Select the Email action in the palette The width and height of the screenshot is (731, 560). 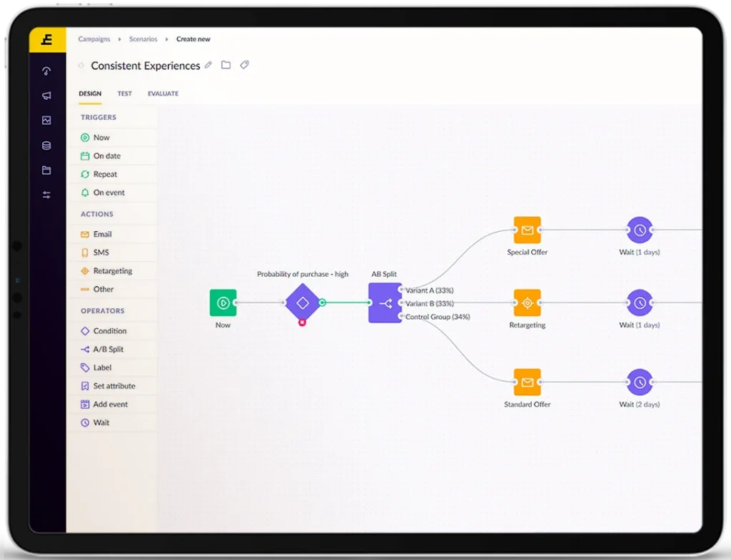coord(112,234)
